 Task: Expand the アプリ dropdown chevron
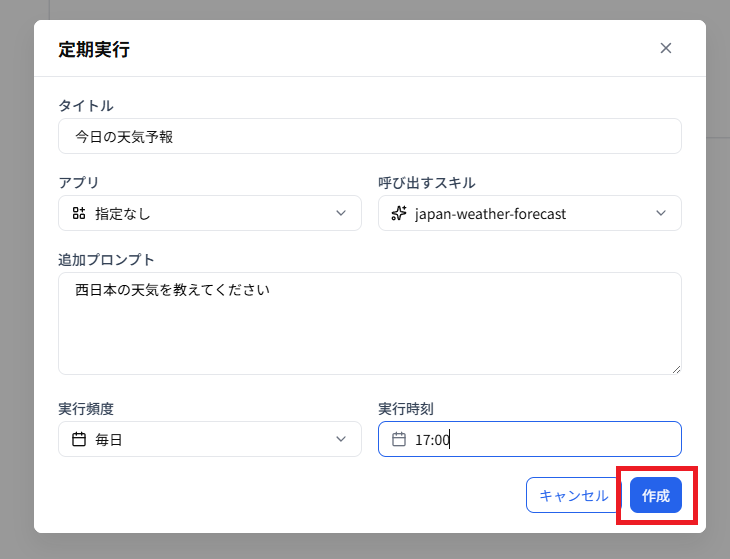[x=341, y=213]
